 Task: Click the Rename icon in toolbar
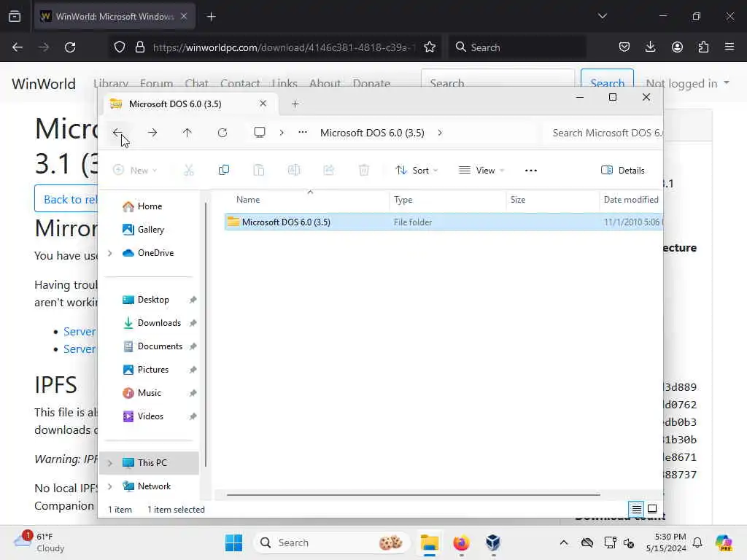[294, 170]
